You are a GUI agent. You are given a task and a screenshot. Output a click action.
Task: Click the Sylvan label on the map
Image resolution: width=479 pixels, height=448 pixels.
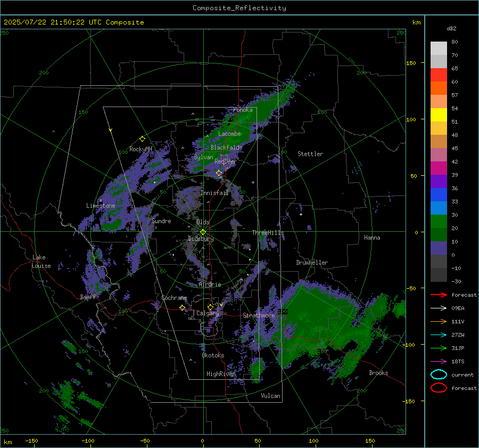[203, 157]
